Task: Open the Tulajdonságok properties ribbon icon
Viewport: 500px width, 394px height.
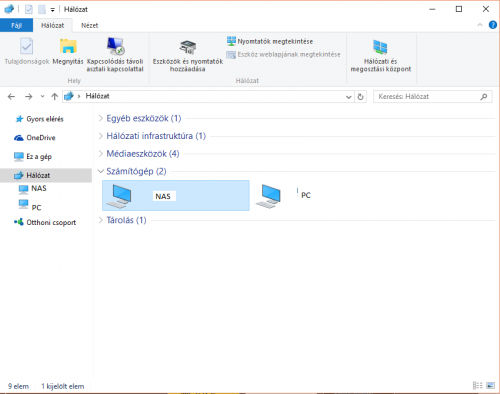Action: click(x=27, y=51)
